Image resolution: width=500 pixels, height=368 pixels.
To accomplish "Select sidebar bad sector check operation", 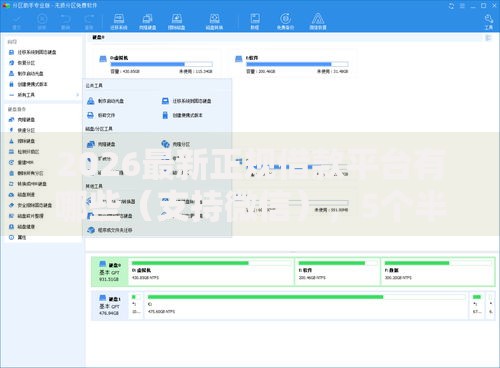I will point(24,152).
